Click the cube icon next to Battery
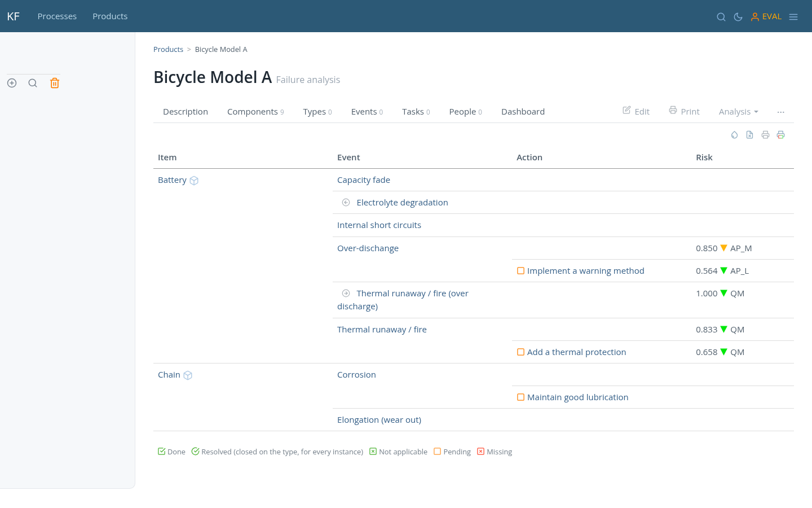Viewport: 812px width, 508px height. (194, 181)
